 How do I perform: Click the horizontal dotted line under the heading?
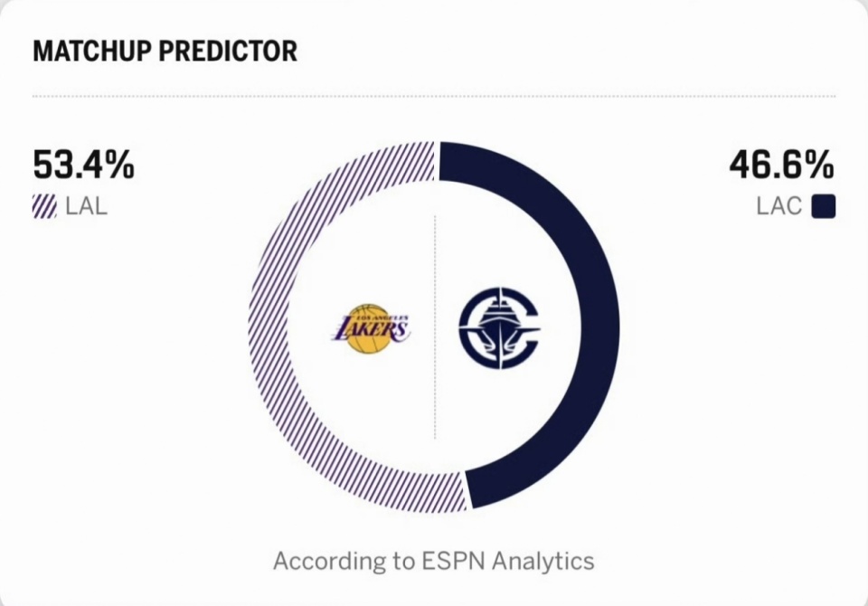434,96
